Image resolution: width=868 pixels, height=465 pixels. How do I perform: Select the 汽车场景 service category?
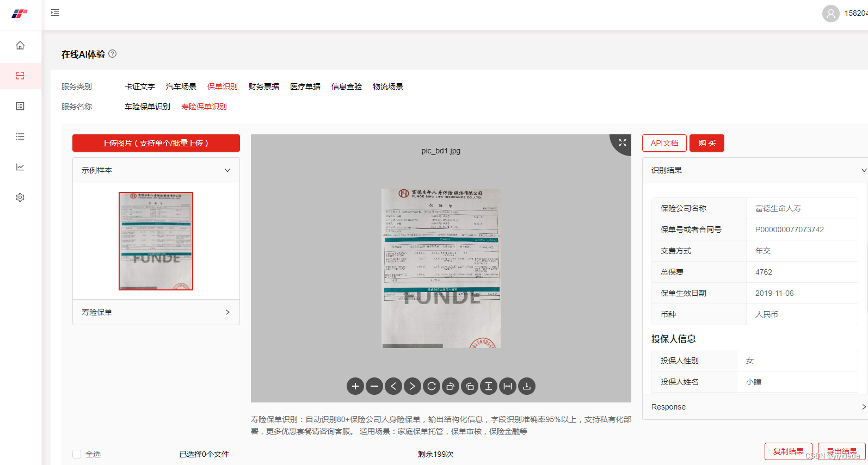pyautogui.click(x=181, y=86)
